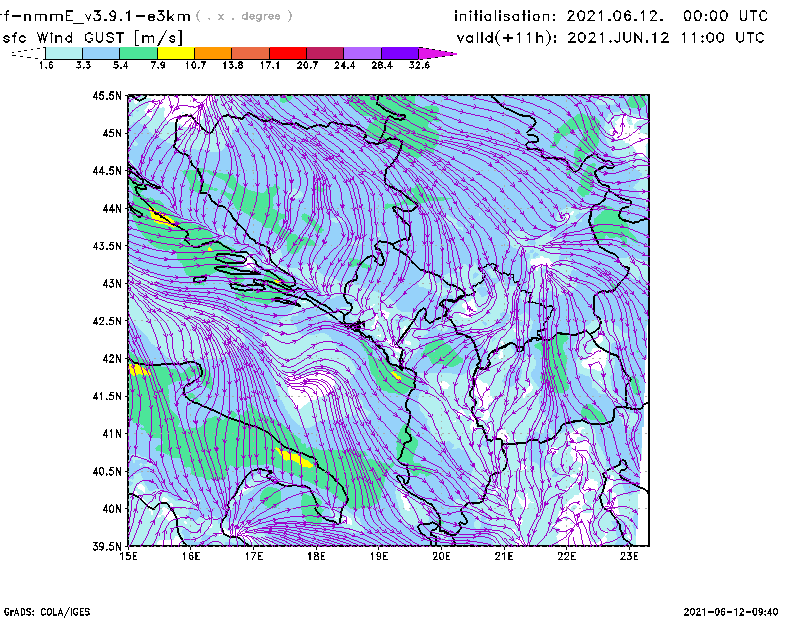Click the '( . x . degree )' text

pyautogui.click(x=244, y=16)
